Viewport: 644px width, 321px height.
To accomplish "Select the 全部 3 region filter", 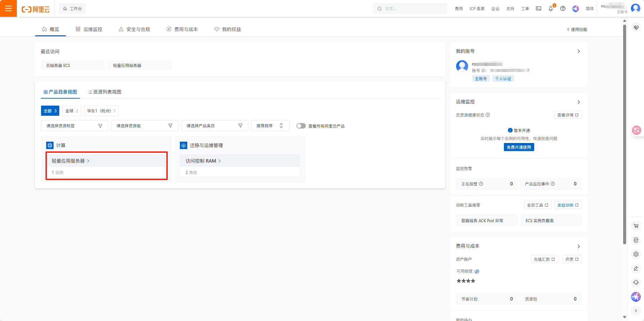I will point(50,111).
